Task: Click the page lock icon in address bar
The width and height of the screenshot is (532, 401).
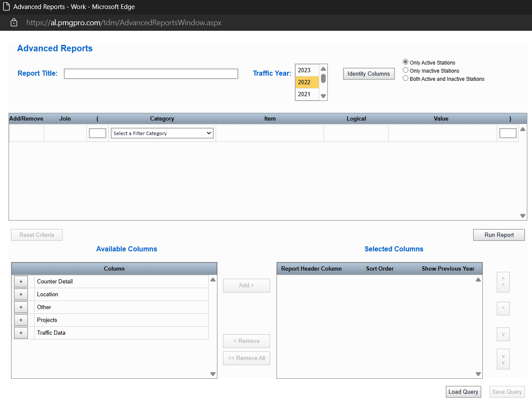Action: pos(14,22)
